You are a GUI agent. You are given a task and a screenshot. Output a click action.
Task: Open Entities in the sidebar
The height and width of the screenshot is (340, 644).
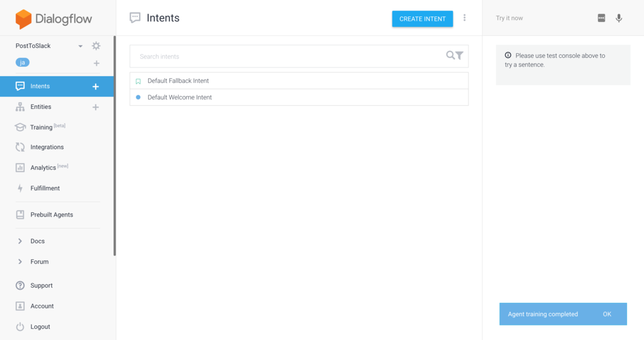(41, 106)
